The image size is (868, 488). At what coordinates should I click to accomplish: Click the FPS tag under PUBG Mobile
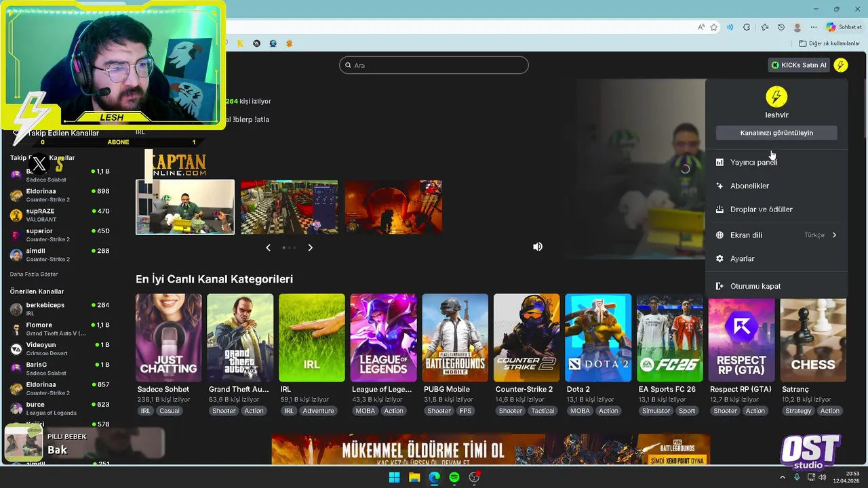click(x=465, y=411)
